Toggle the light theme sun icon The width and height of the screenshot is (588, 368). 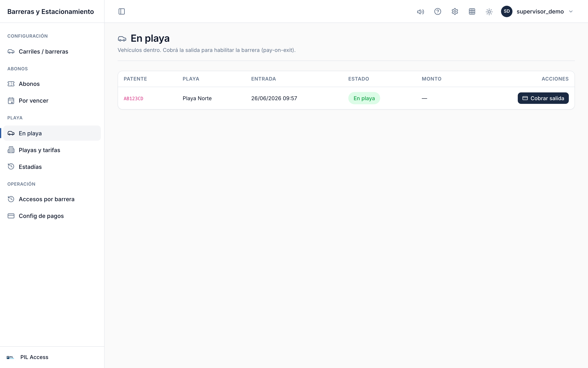click(x=489, y=12)
